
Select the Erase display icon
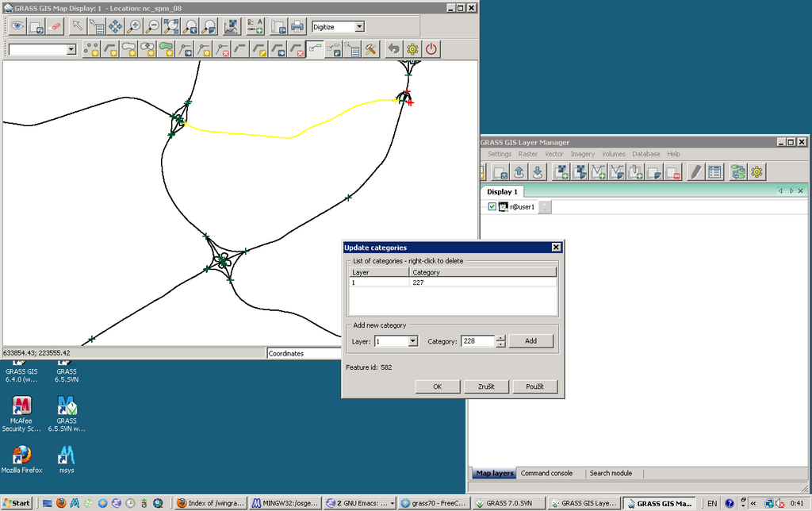coord(55,26)
